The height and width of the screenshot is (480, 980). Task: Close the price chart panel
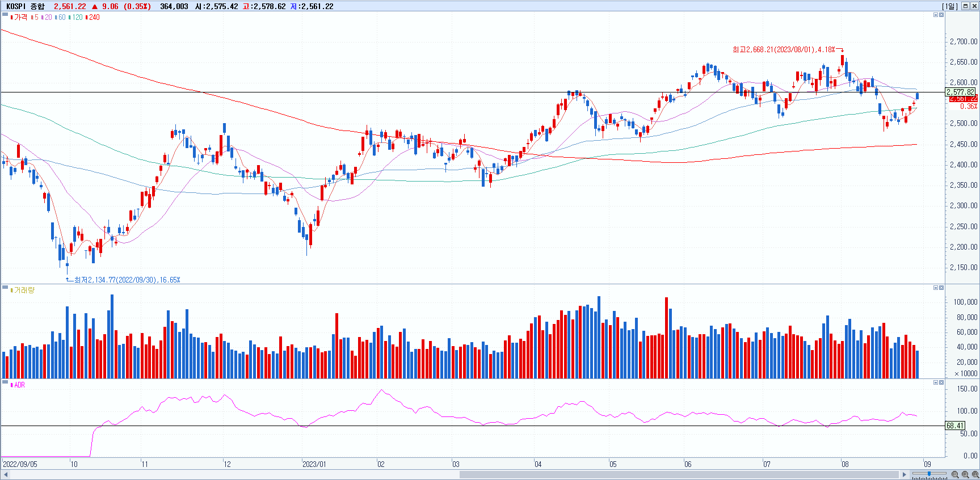pyautogui.click(x=941, y=15)
